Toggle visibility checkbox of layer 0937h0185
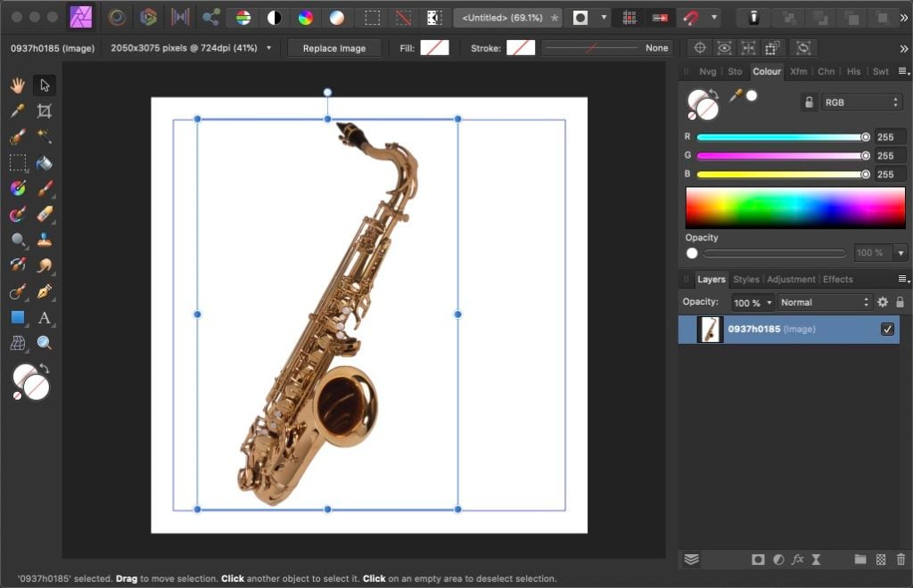 pyautogui.click(x=888, y=330)
